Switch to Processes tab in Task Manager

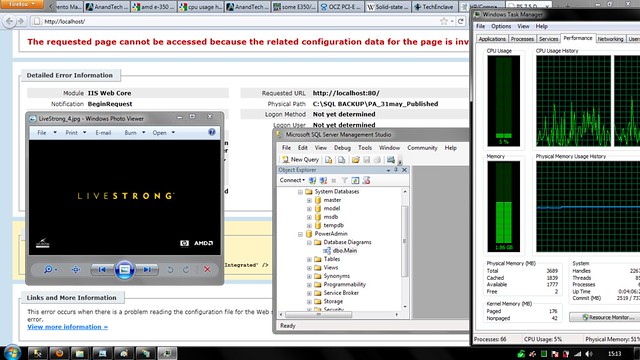[x=522, y=39]
